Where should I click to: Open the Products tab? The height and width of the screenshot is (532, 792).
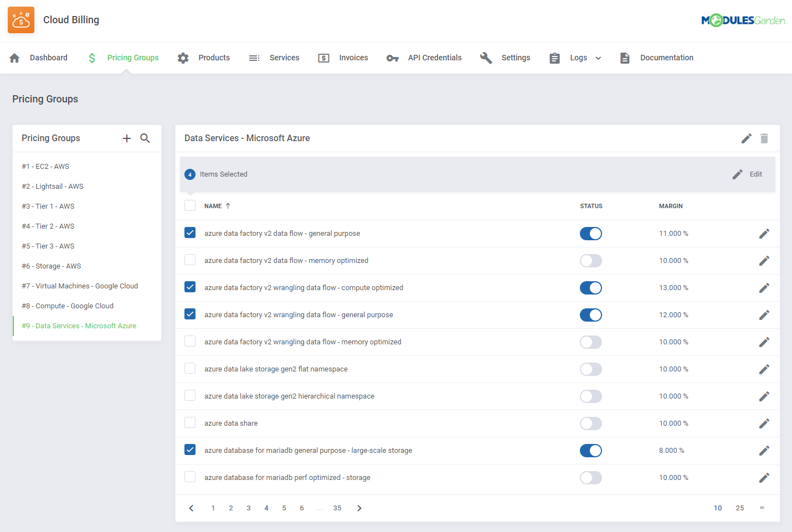(x=203, y=58)
